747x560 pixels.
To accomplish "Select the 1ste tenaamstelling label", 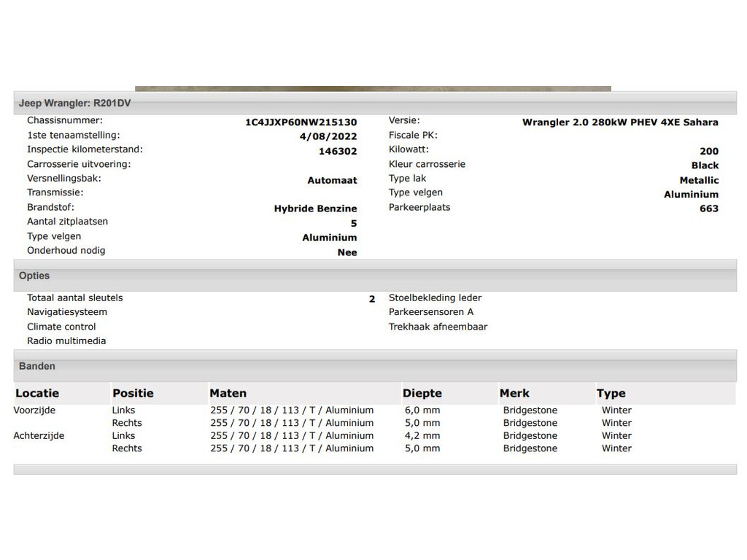I will [74, 135].
